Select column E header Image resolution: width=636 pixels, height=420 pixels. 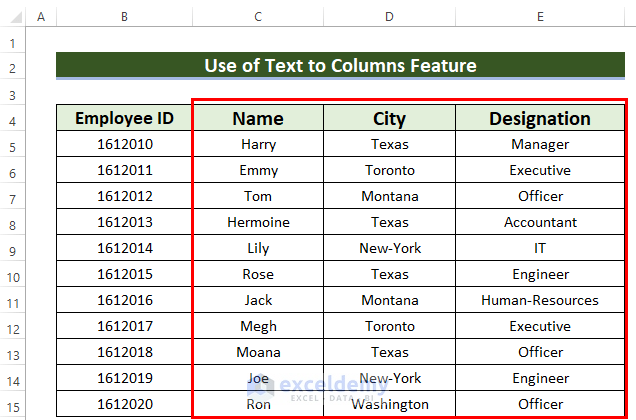point(540,18)
